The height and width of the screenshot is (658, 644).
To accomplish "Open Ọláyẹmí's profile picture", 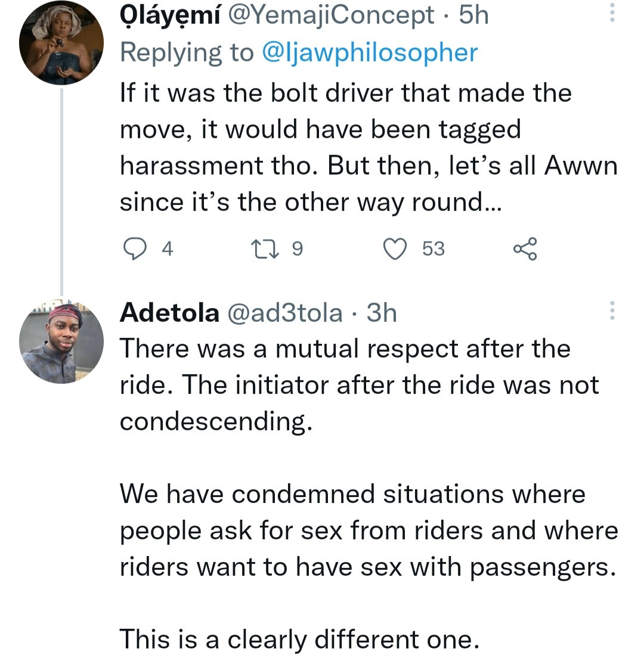I will coord(61,43).
